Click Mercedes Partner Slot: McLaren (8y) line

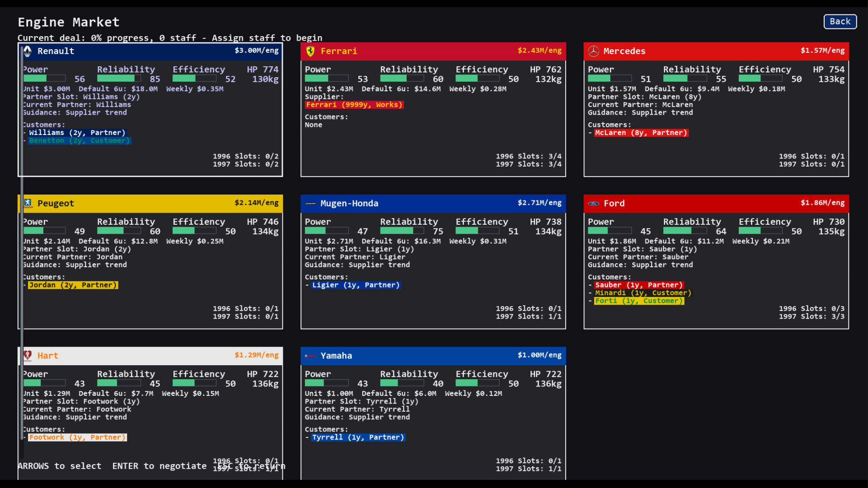[644, 97]
